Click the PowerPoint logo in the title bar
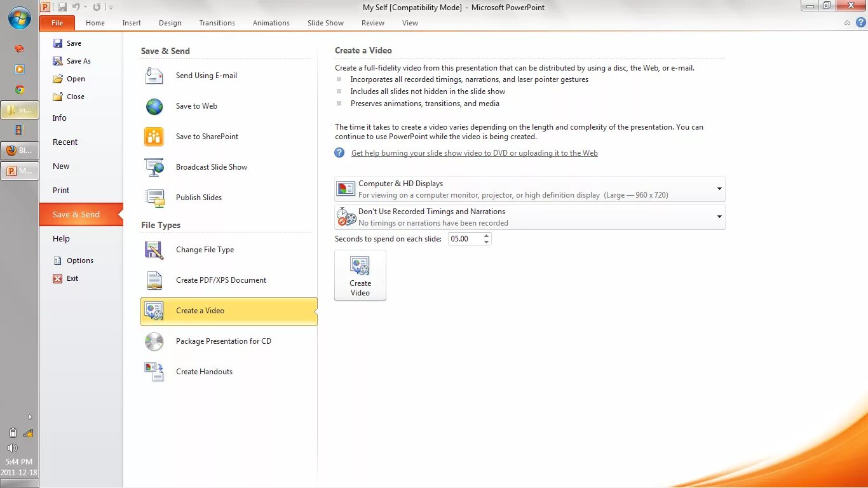Image resolution: width=868 pixels, height=488 pixels. pos(45,7)
